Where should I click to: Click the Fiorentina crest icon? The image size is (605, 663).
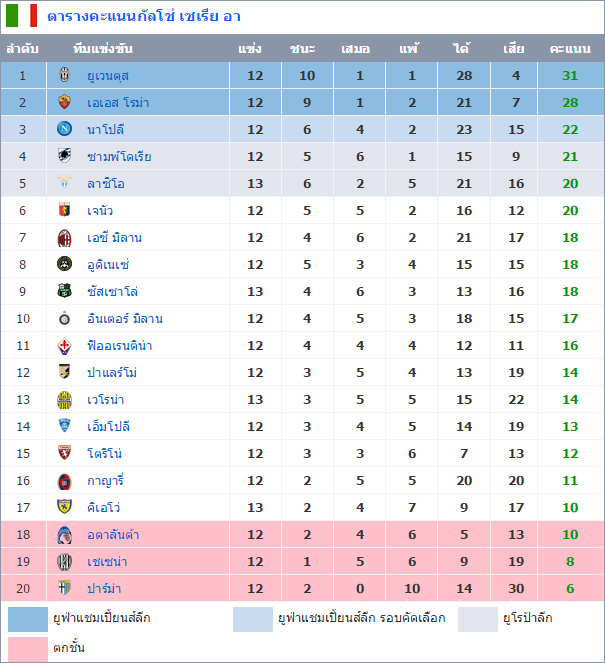point(65,345)
